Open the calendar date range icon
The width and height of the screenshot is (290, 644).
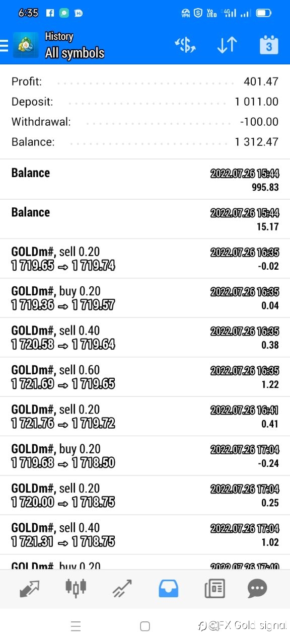click(269, 45)
